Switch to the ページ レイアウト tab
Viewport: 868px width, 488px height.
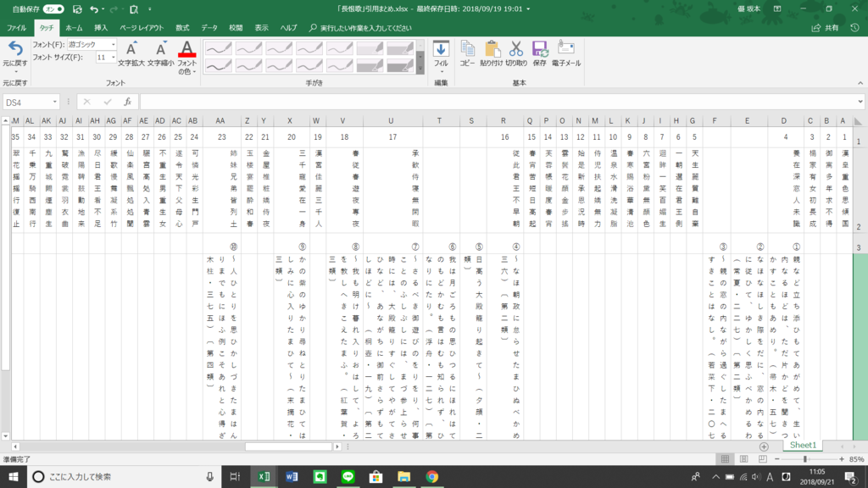(142, 28)
